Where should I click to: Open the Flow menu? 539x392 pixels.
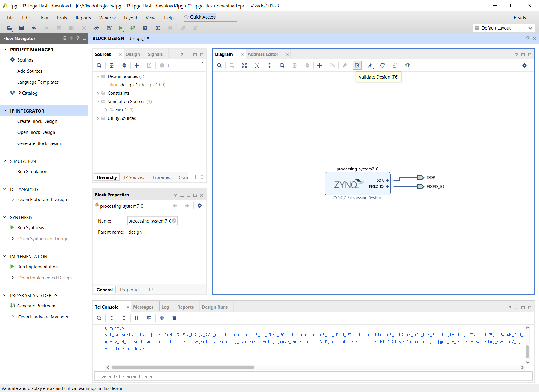(x=43, y=18)
